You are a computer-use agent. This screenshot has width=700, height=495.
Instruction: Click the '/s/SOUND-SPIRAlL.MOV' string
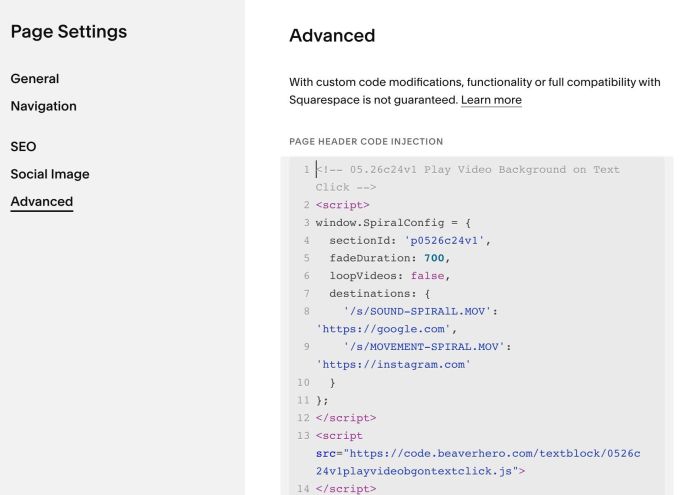(417, 312)
